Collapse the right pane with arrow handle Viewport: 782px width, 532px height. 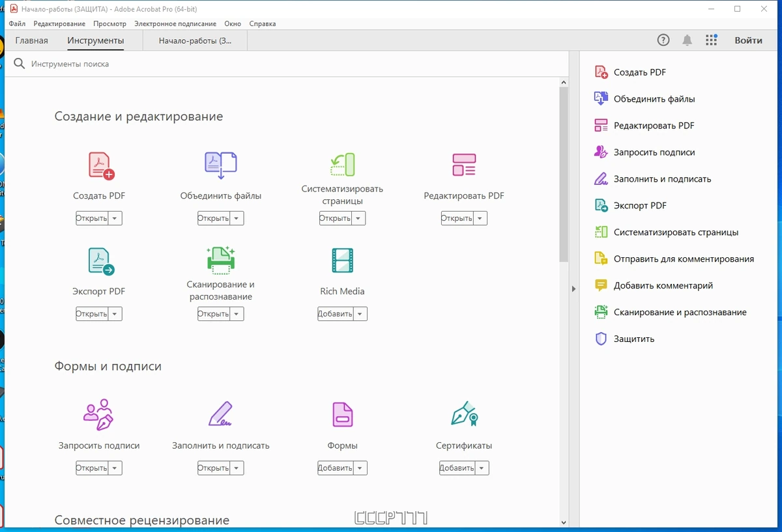[574, 288]
